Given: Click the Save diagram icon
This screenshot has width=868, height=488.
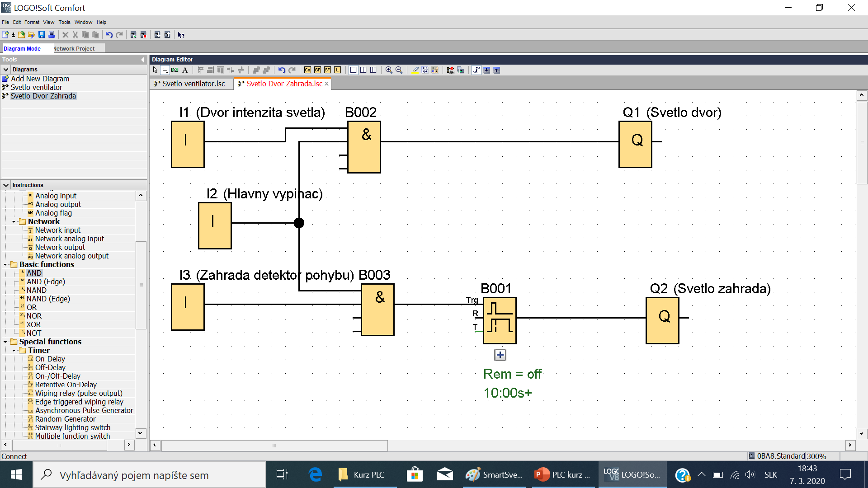Looking at the screenshot, I should (x=42, y=35).
